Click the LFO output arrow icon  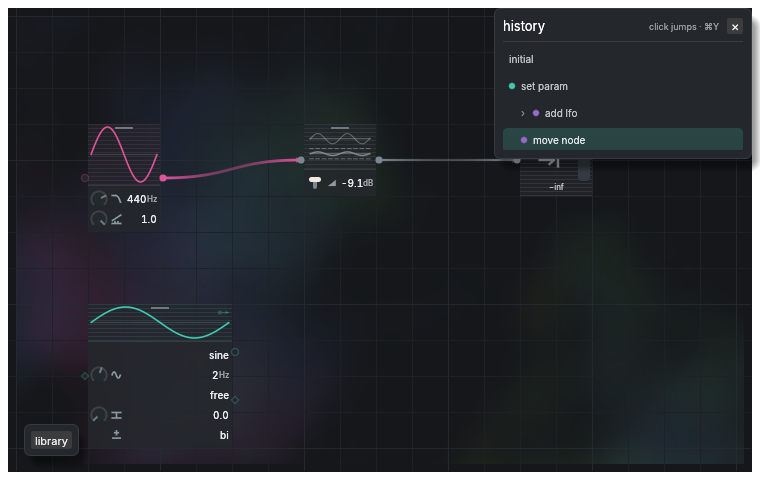click(x=223, y=312)
